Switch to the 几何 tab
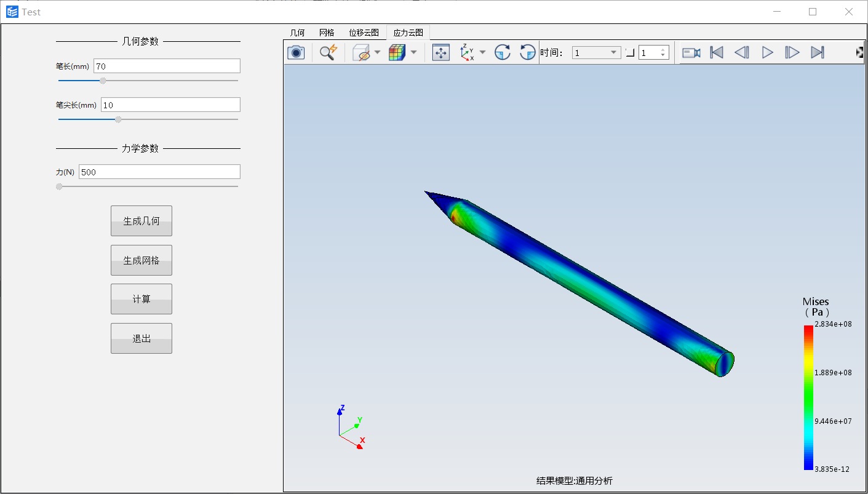Viewport: 868px width, 494px height. [x=297, y=33]
